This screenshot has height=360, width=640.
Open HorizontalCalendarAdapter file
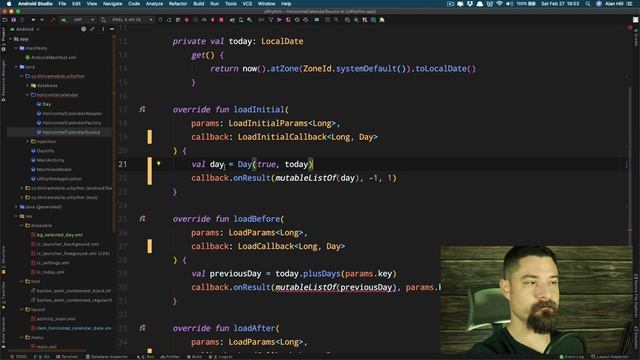click(x=69, y=113)
